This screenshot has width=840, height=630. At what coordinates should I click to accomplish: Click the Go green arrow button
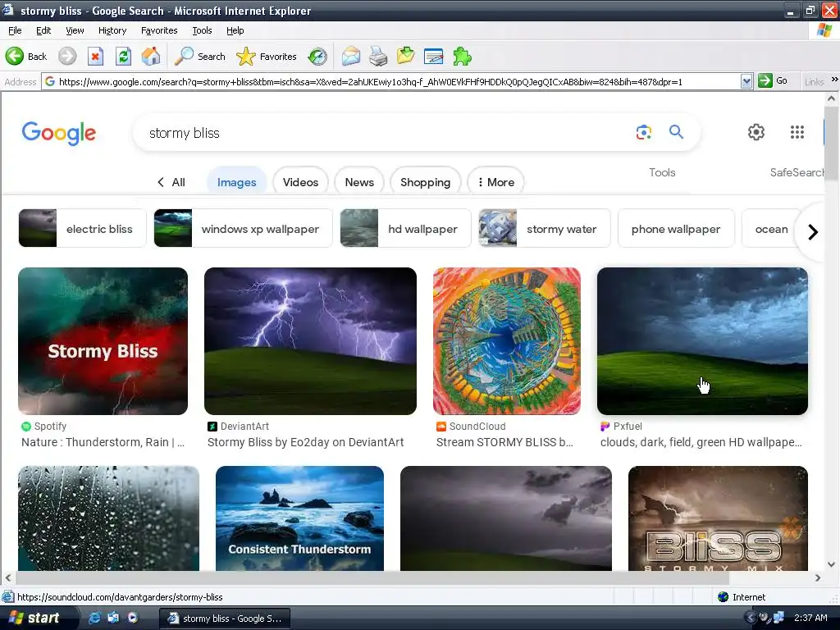(x=773, y=81)
